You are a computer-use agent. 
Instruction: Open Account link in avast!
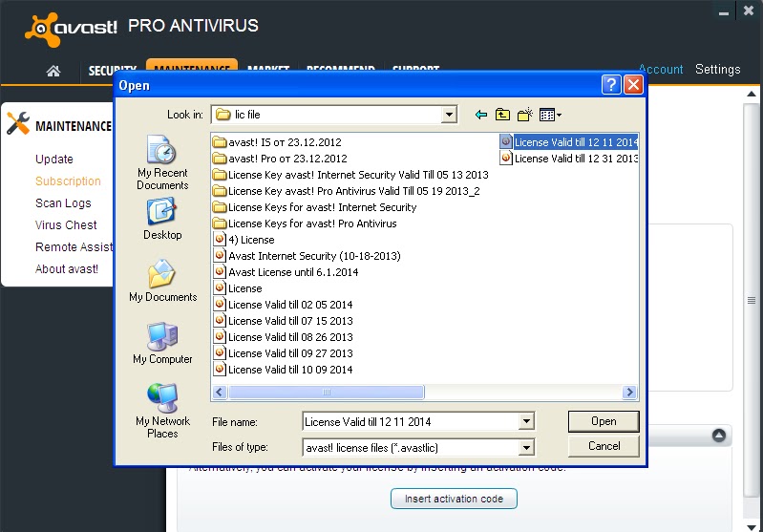[x=661, y=70]
